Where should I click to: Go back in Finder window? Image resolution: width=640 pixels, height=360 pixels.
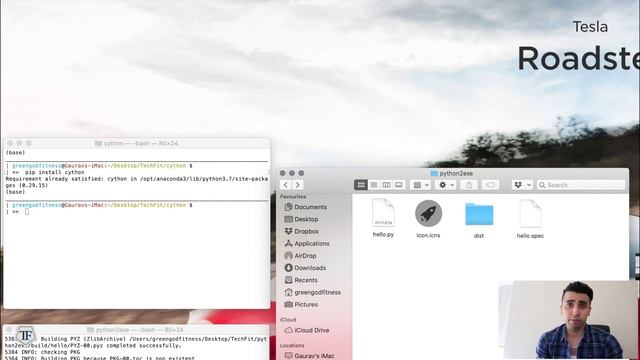286,185
